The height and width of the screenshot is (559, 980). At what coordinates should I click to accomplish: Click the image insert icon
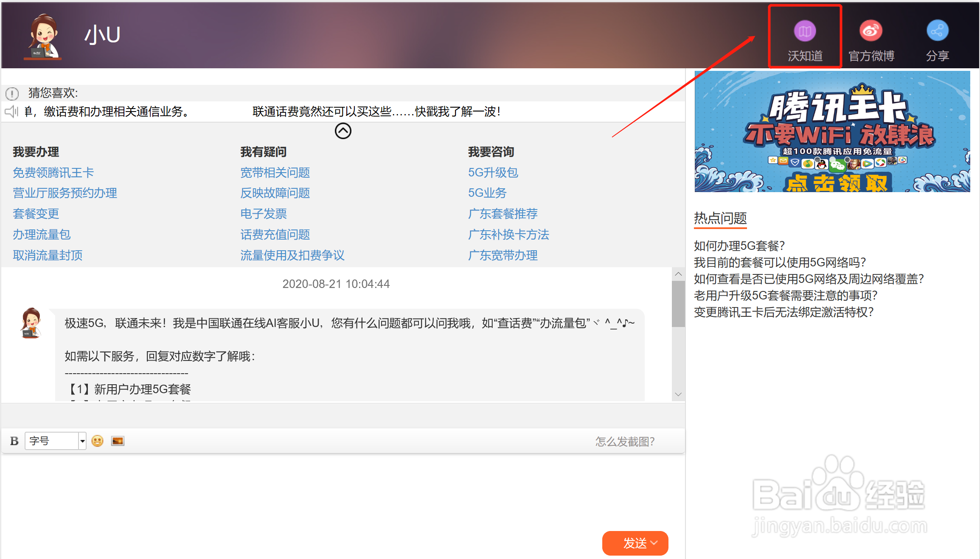click(118, 441)
